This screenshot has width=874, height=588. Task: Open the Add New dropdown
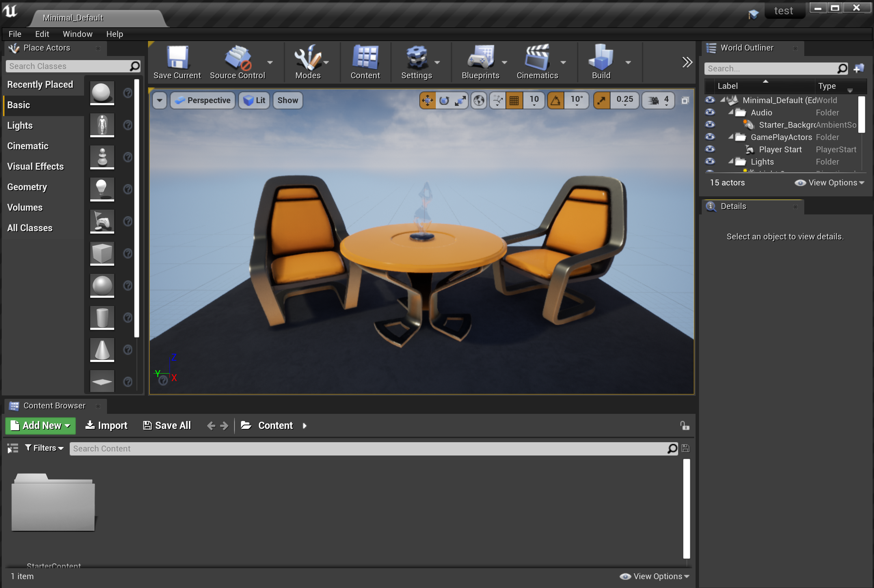click(x=41, y=425)
